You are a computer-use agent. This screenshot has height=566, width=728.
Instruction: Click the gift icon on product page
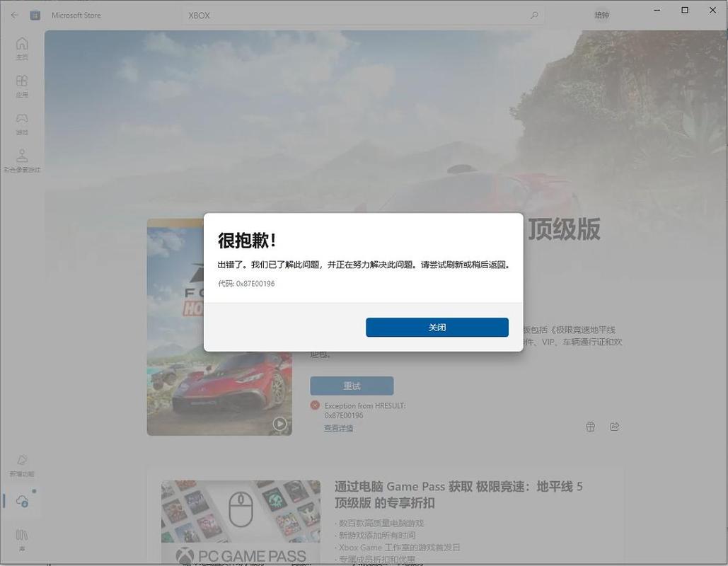pos(590,426)
